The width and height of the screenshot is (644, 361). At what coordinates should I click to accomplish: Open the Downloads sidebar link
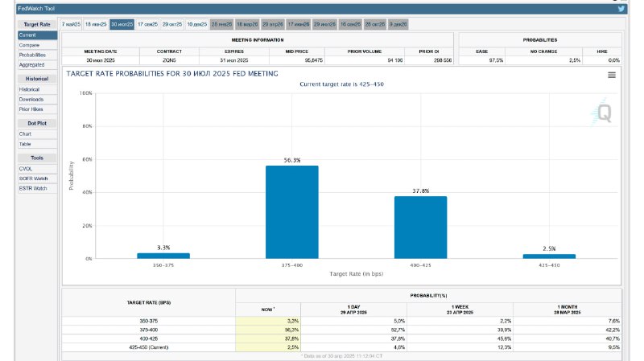(37, 99)
